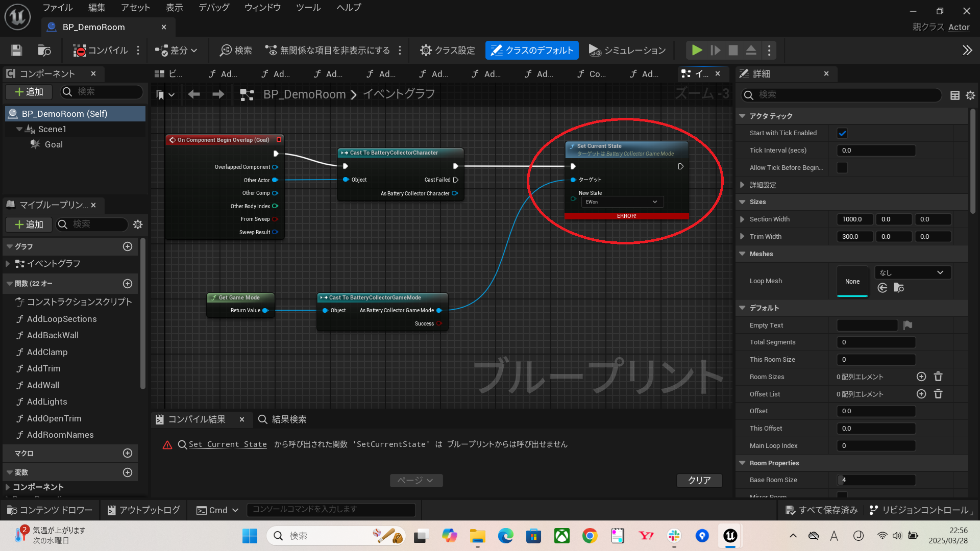Click the 追加 button in Components panel
980x551 pixels.
click(29, 92)
